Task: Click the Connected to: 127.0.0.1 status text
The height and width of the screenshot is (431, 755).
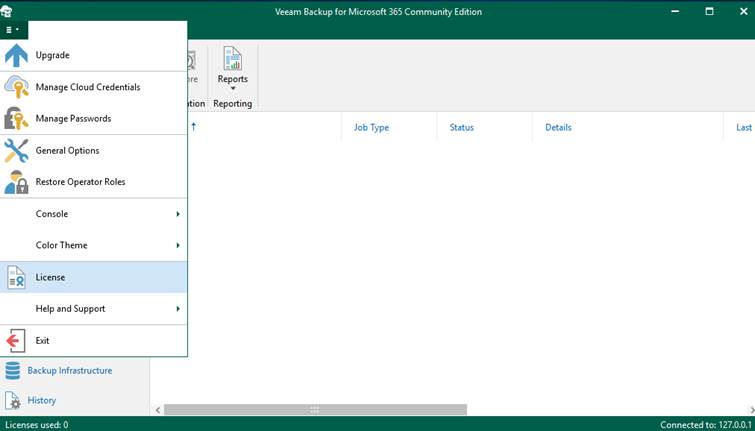Action: point(705,425)
